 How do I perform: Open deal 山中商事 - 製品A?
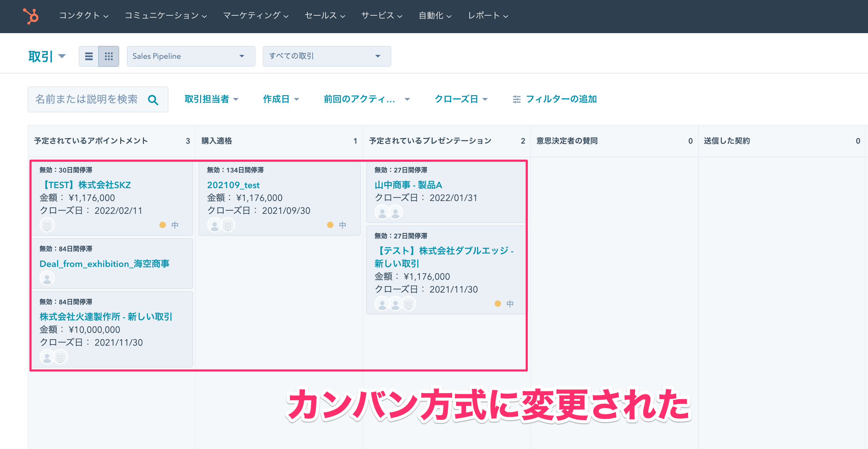[x=408, y=185]
